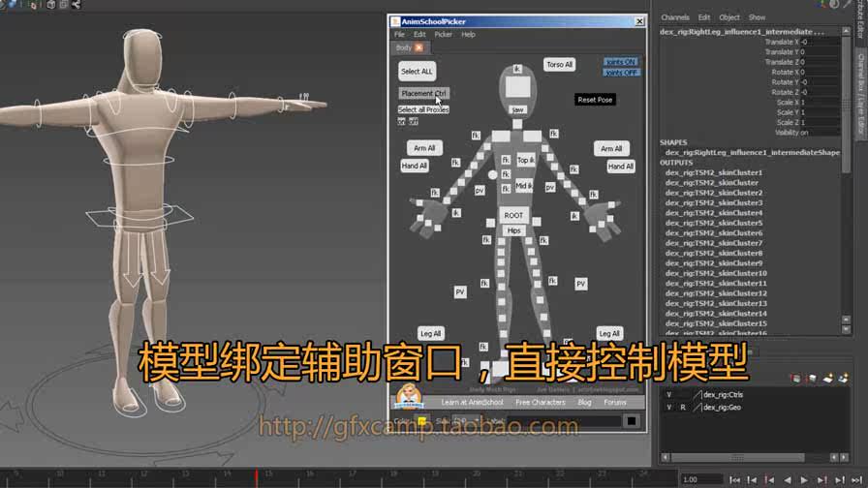The width and height of the screenshot is (868, 488).
Task: Open the Blog link
Action: click(584, 402)
